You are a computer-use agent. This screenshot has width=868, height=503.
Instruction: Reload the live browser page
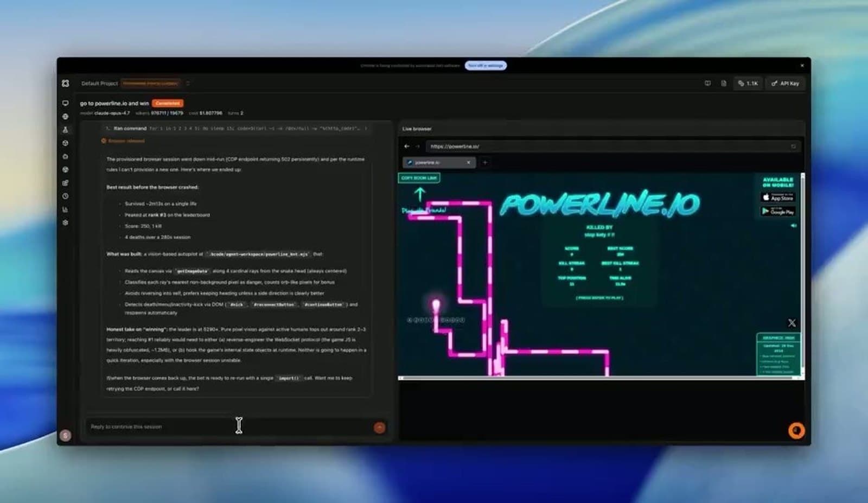pyautogui.click(x=793, y=146)
